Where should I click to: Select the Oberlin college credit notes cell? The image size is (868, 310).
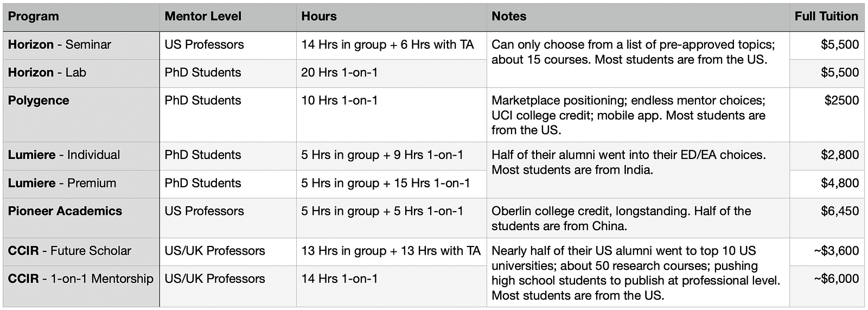pos(638,218)
